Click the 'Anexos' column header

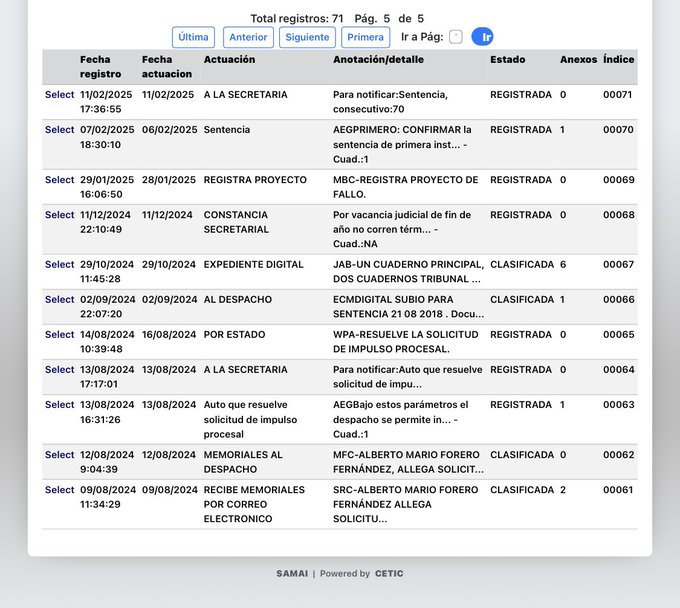click(578, 59)
